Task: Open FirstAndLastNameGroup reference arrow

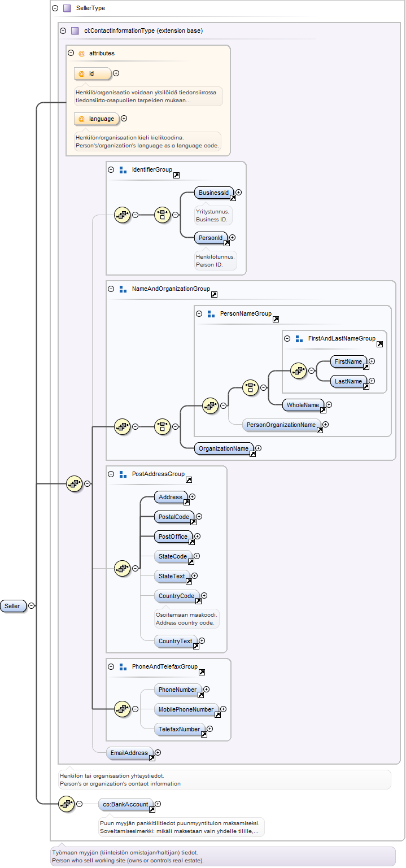Action: (379, 344)
